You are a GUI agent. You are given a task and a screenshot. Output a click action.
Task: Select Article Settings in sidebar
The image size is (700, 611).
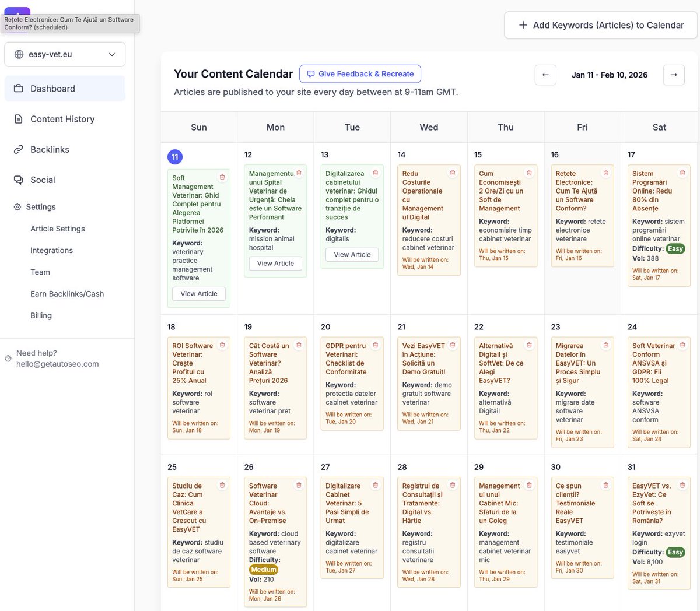click(58, 229)
